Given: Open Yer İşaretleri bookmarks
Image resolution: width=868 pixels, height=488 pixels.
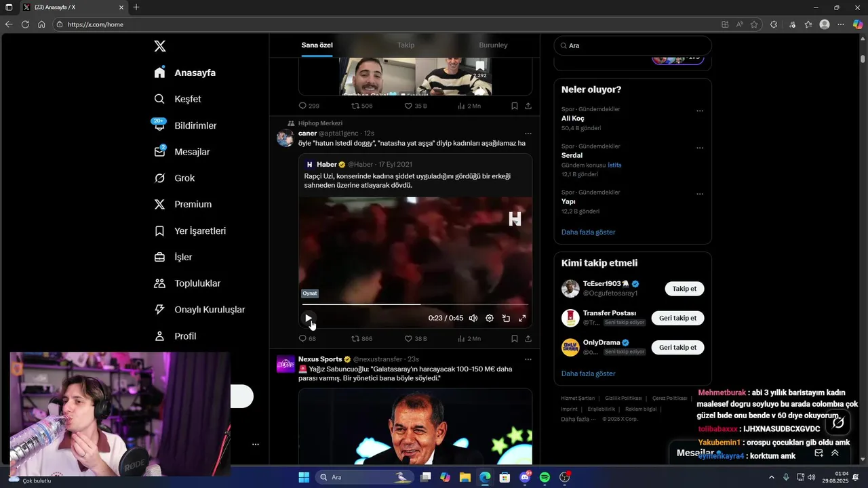Looking at the screenshot, I should pos(191,231).
